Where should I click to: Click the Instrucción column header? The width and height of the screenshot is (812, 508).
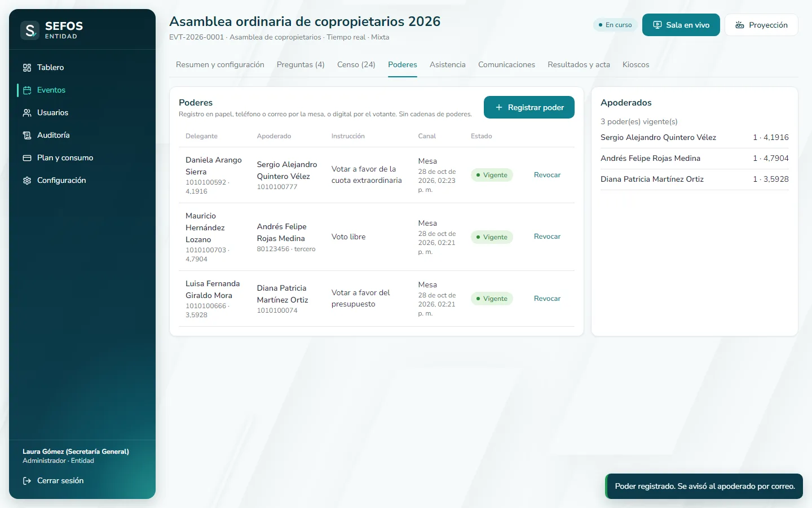348,136
